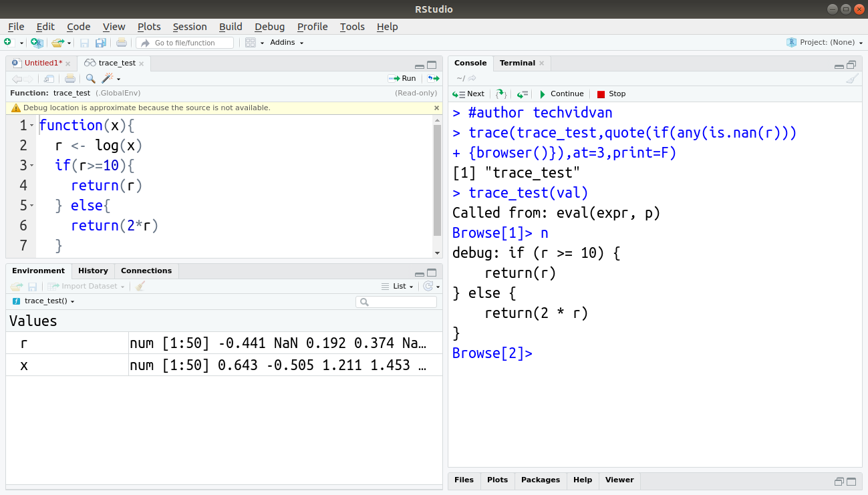Click the New File plus icon
This screenshot has height=495, width=868.
(8, 42)
